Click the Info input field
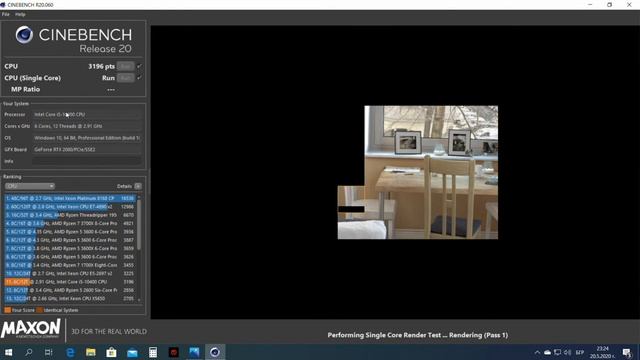Image resolution: width=640 pixels, height=360 pixels. pos(87,161)
